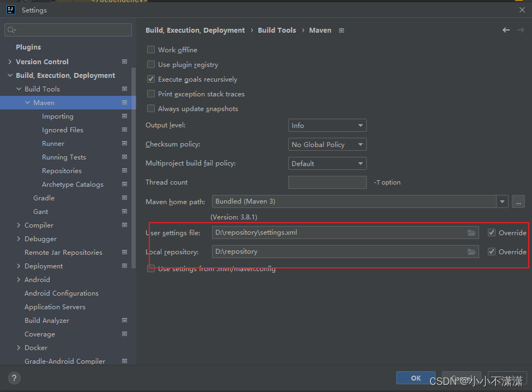
Task: Expand the Android tree node
Action: point(19,279)
